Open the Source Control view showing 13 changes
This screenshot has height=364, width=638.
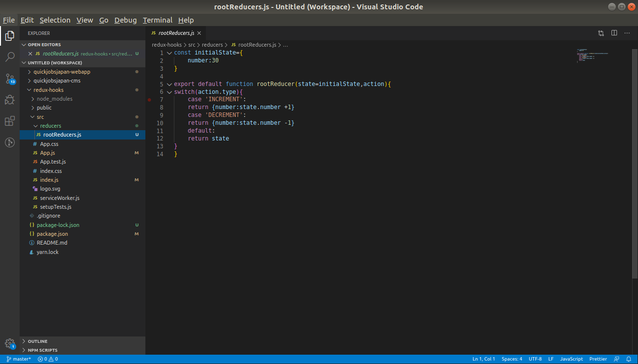tap(10, 79)
